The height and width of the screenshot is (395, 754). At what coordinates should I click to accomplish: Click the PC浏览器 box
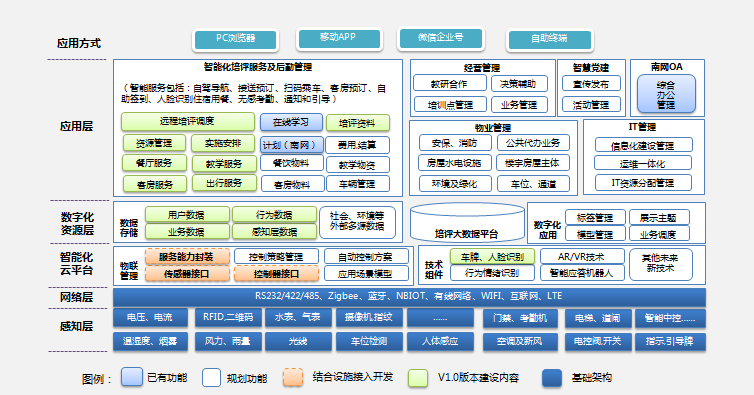point(235,39)
